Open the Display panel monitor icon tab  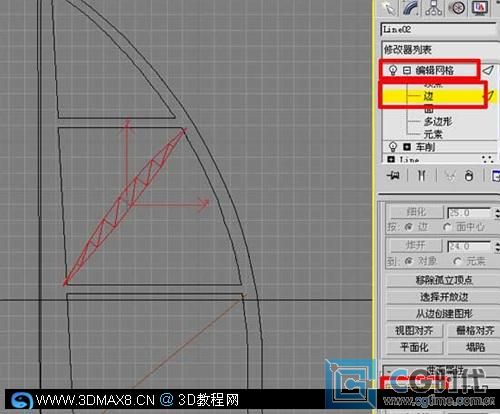(480, 7)
